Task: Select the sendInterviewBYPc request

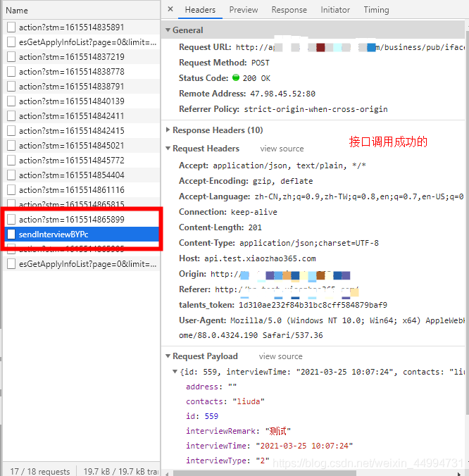Action: coord(82,234)
